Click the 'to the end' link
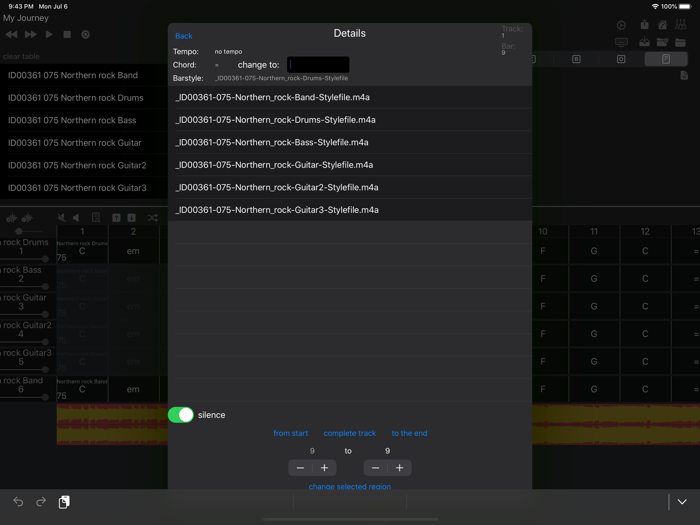Image resolution: width=700 pixels, height=525 pixels. tap(409, 433)
